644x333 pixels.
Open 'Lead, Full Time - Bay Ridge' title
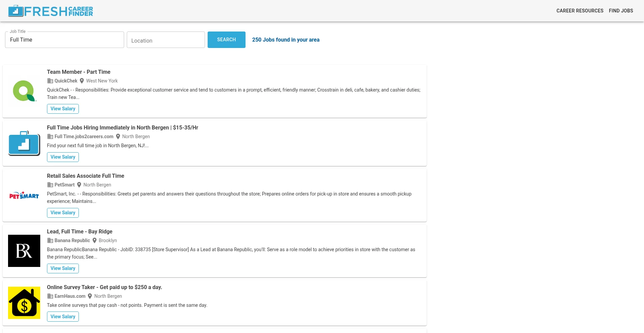point(79,231)
